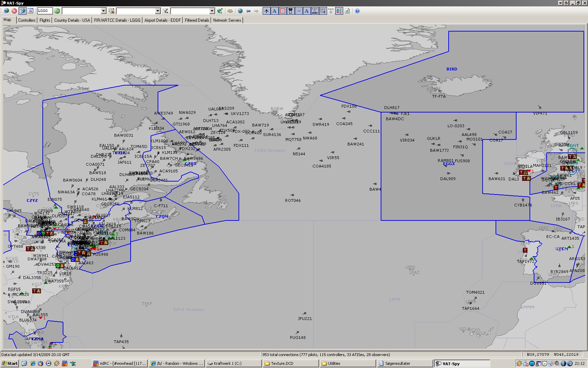Open the weather cloud icon
588x368 pixels.
230,11
